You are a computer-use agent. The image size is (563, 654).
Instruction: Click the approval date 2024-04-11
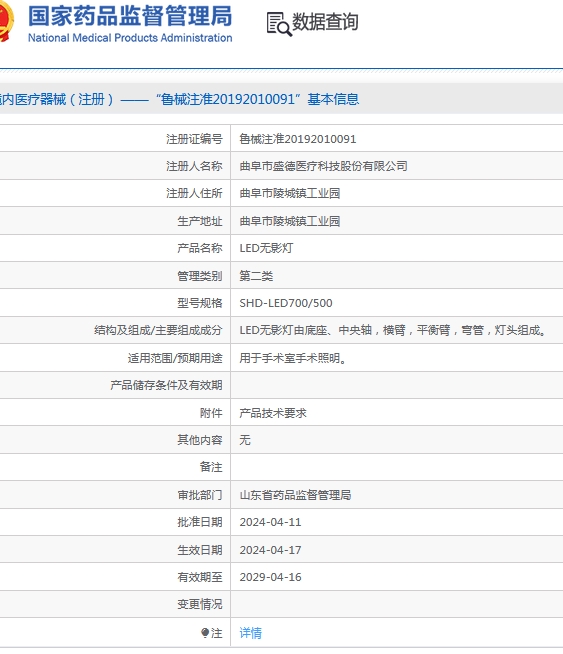point(270,522)
